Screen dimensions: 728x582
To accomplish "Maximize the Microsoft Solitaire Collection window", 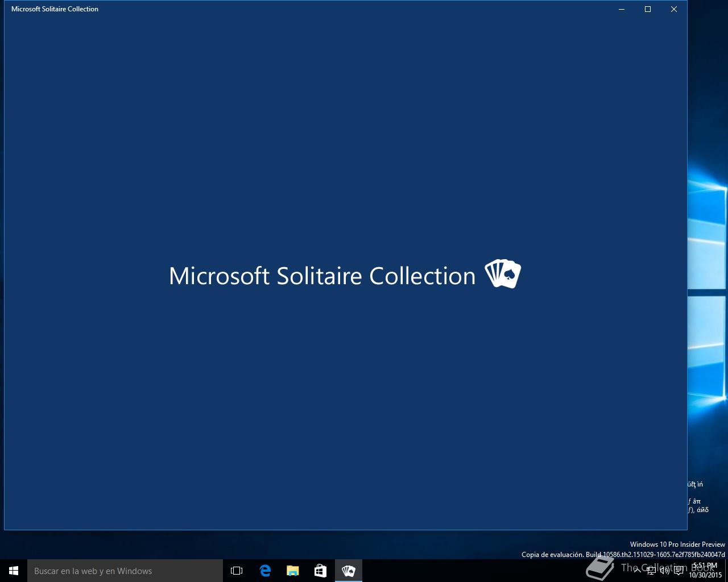I will 648,9.
